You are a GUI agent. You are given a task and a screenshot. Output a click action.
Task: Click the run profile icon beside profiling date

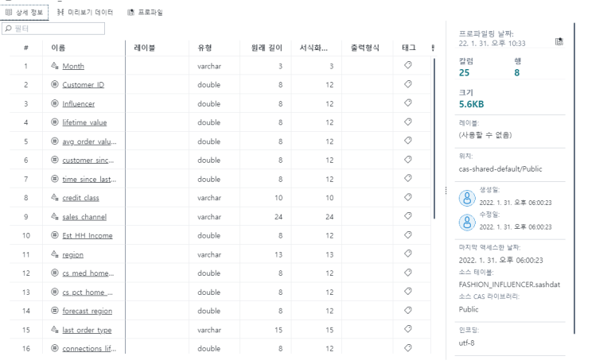click(559, 41)
